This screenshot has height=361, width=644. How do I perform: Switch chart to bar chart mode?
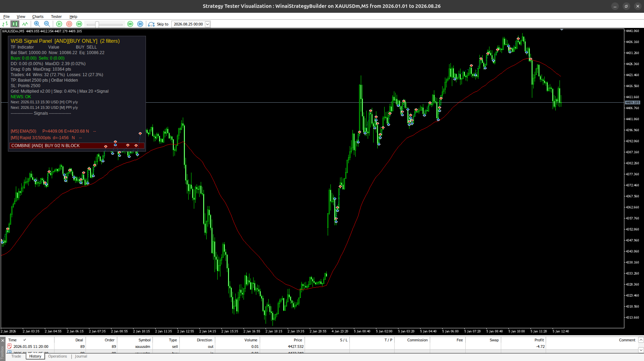click(x=5, y=24)
